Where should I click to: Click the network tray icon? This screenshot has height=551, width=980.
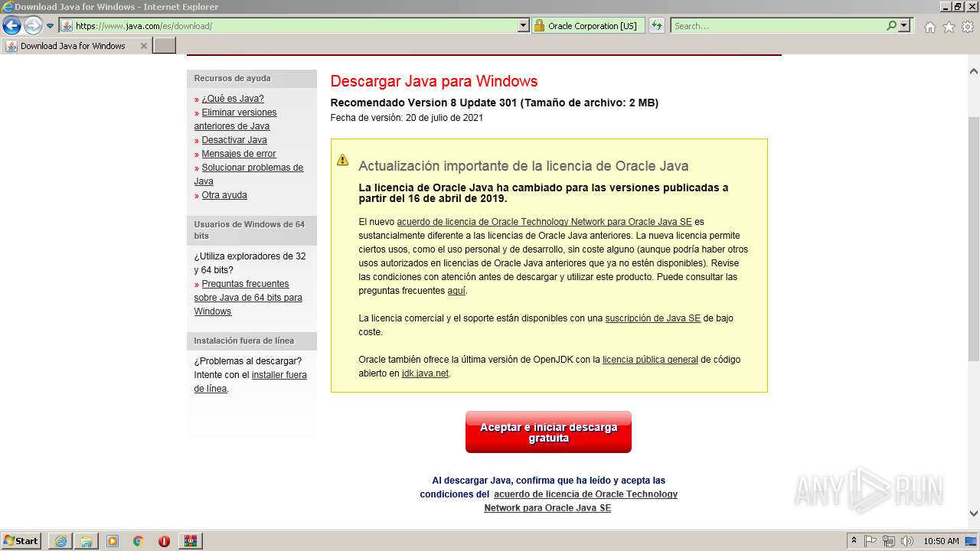pyautogui.click(x=889, y=541)
